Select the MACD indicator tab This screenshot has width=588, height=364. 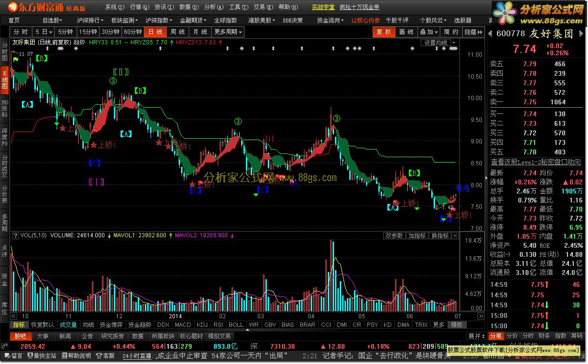tap(182, 325)
